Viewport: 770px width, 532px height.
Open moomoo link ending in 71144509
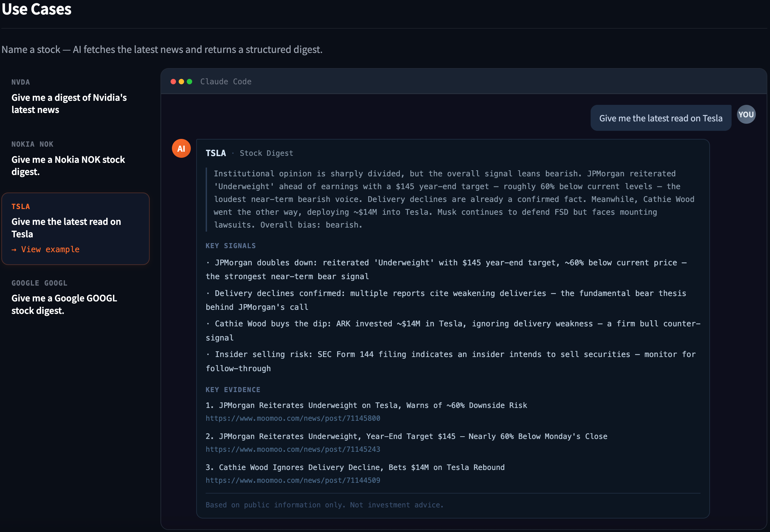coord(293,480)
